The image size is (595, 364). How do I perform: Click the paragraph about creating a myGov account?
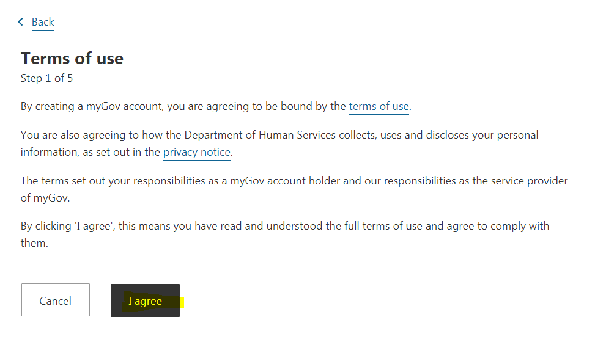coord(216,106)
